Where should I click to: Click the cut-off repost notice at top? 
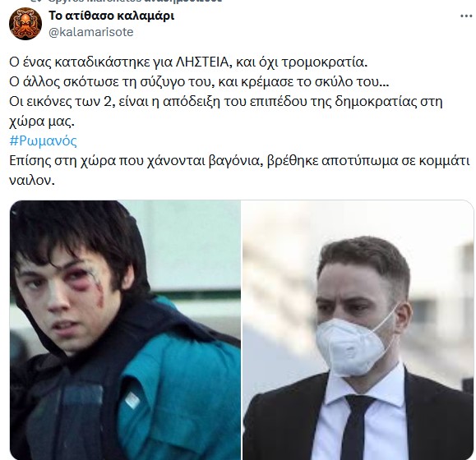[126, 1]
